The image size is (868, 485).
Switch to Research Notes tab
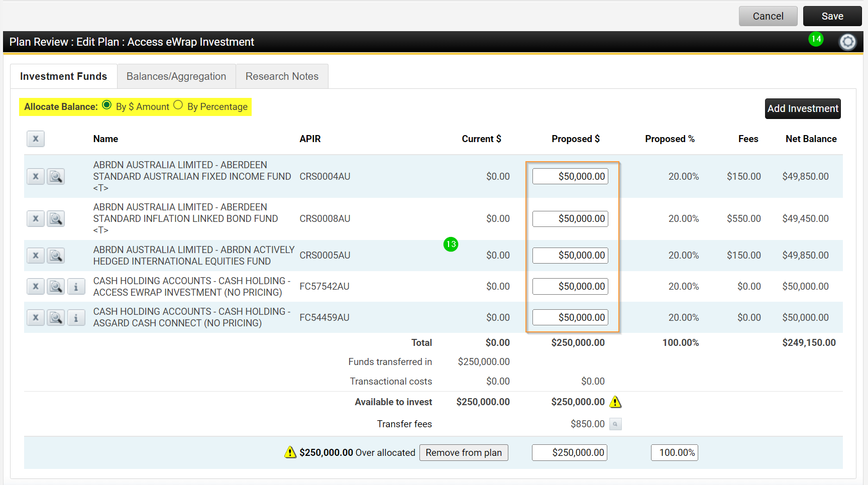(x=282, y=76)
